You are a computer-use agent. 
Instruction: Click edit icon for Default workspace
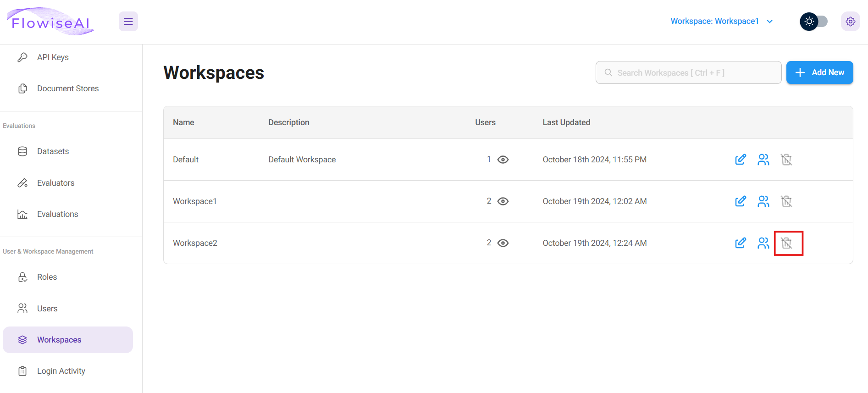tap(740, 160)
